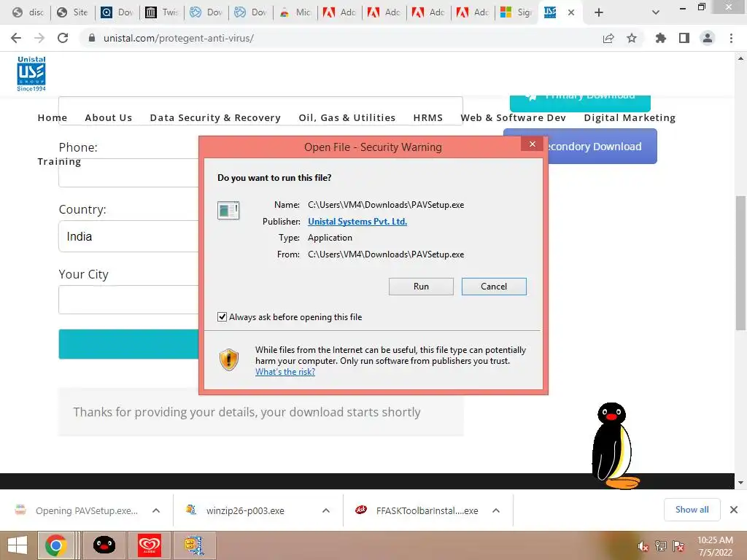Open the Chrome profile avatar icon

708,38
